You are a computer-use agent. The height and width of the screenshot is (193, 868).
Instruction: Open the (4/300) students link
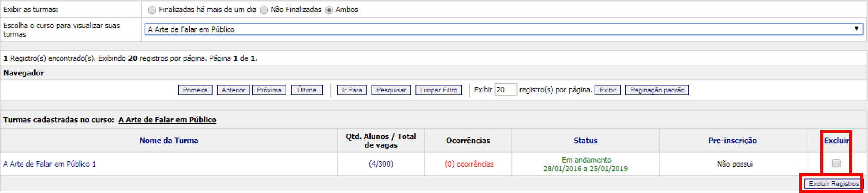pos(381,164)
